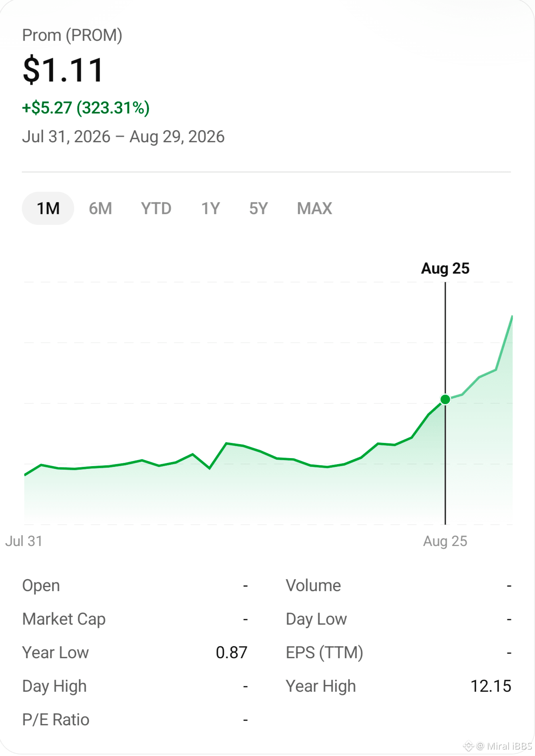Click the +$5.27 (323.31%) change value
Screen dimensions: 535x756
pyautogui.click(x=86, y=108)
